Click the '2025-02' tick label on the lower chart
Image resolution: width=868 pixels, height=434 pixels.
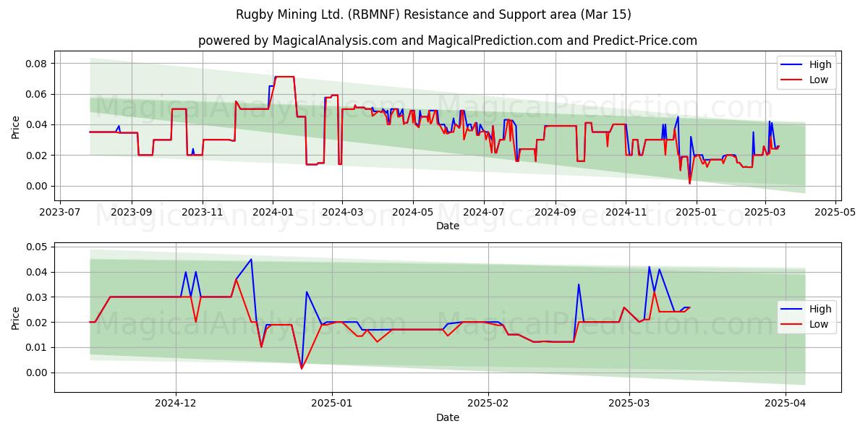click(x=488, y=404)
